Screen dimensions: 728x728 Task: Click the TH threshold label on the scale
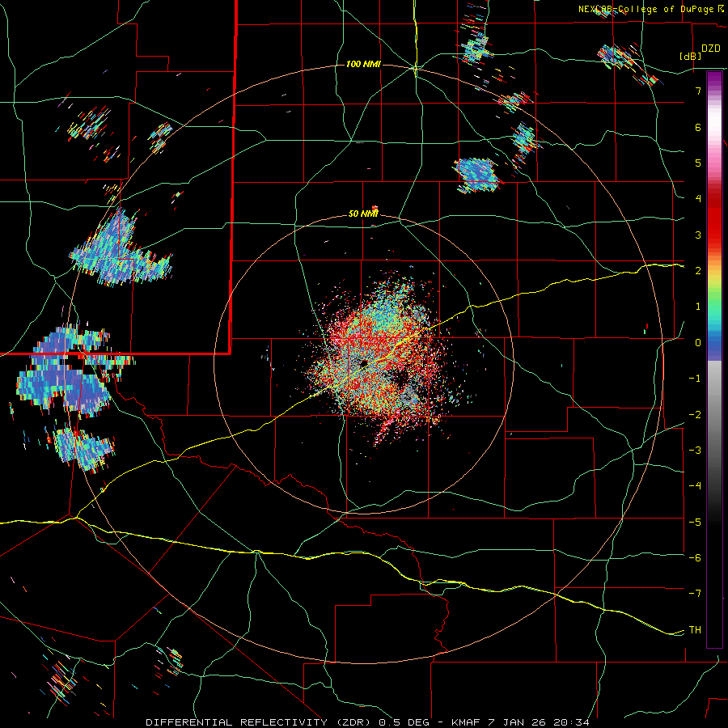click(x=695, y=630)
